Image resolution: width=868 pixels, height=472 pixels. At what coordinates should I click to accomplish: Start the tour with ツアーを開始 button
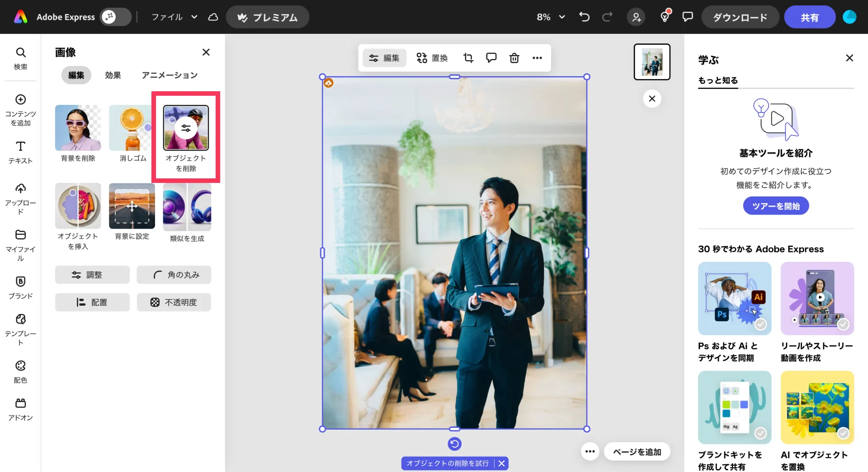tap(776, 206)
